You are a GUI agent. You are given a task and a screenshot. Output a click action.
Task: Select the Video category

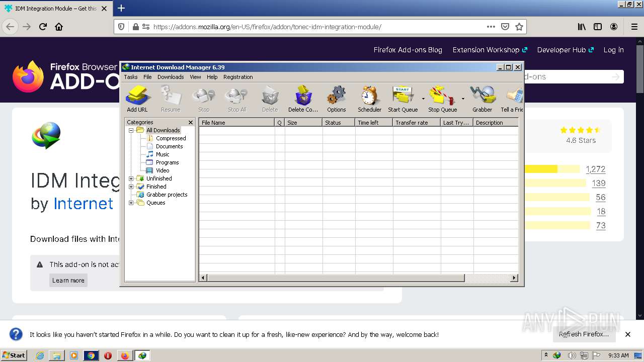[x=163, y=170]
